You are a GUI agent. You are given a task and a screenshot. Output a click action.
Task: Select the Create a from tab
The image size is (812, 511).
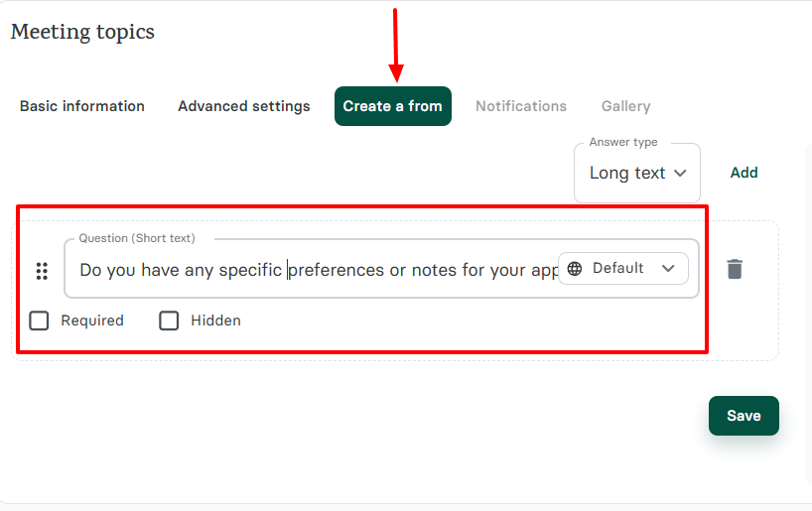[x=392, y=106]
